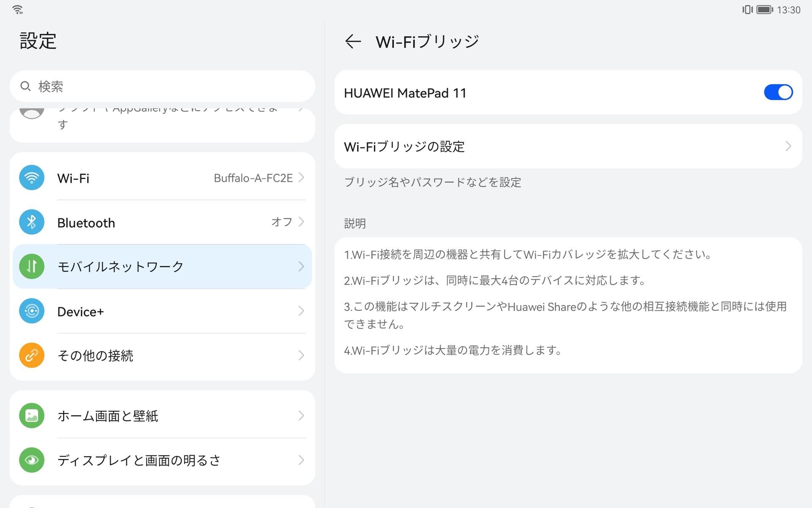
Task: Click the Device+ circular icon
Action: tap(32, 311)
